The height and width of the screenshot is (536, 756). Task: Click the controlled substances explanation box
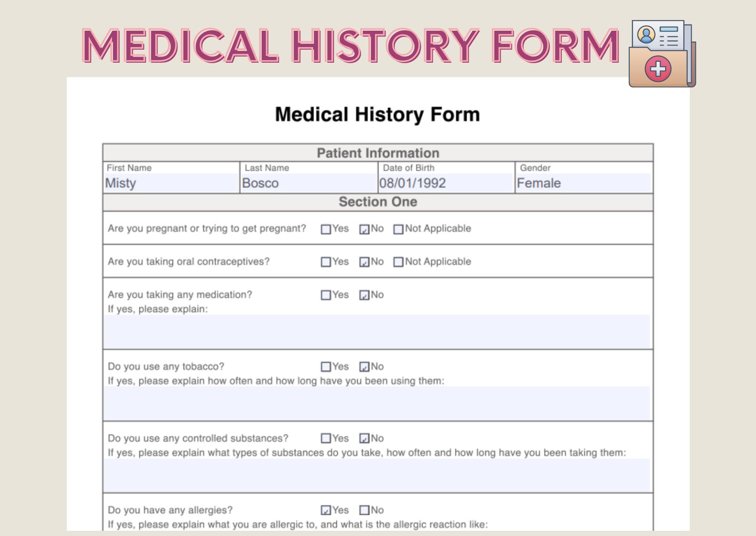[x=377, y=475]
